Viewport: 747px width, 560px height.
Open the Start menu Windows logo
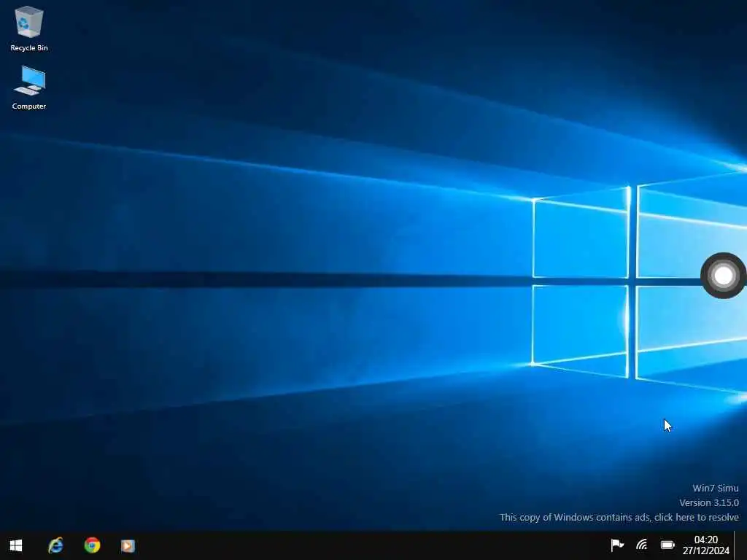(16, 545)
